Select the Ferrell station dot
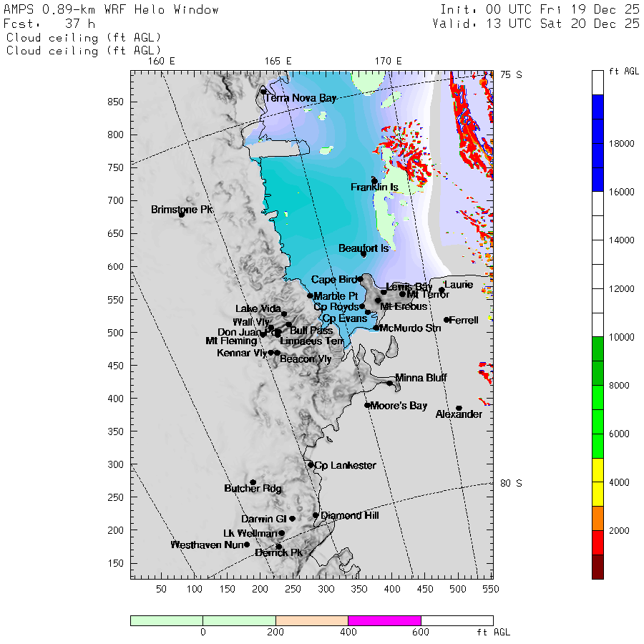Image resolution: width=644 pixels, height=644 pixels. pyautogui.click(x=447, y=320)
